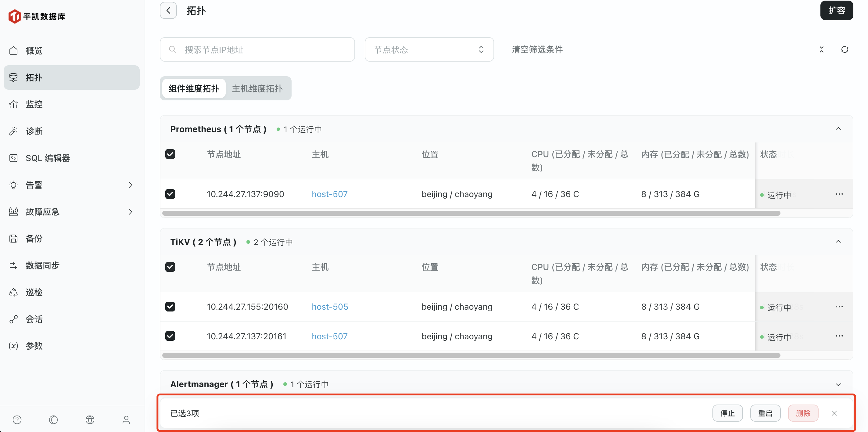Open the 节点状态 filter dropdown
Screen dimensions: 868x432
pyautogui.click(x=429, y=49)
